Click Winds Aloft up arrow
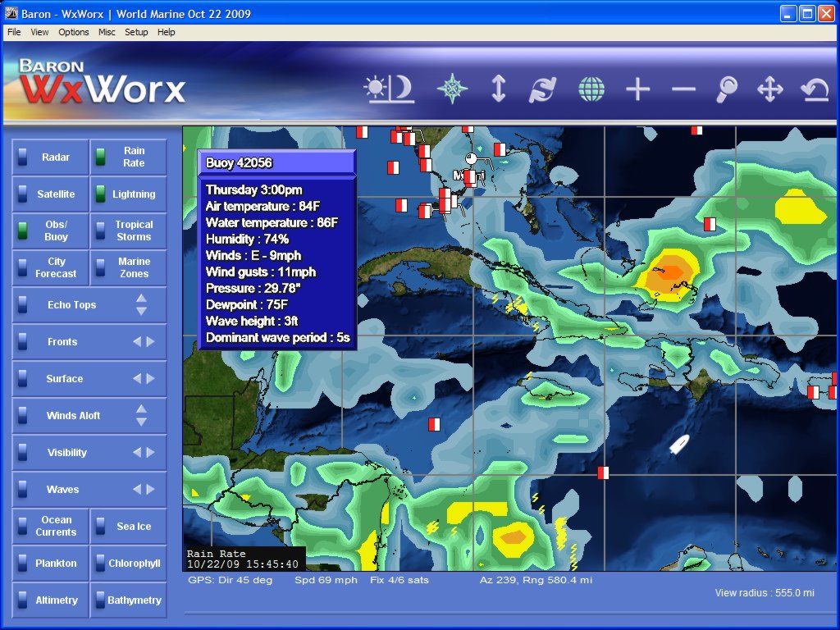This screenshot has width=840, height=630. pyautogui.click(x=141, y=409)
